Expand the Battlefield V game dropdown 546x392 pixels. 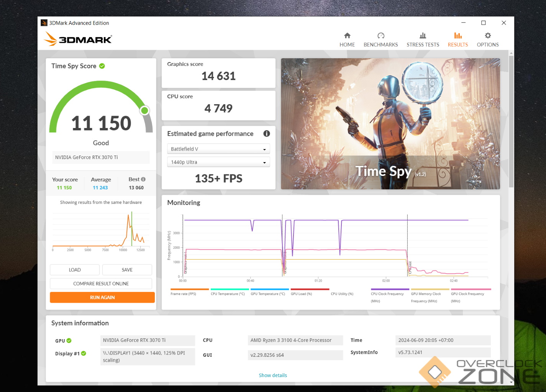(218, 149)
